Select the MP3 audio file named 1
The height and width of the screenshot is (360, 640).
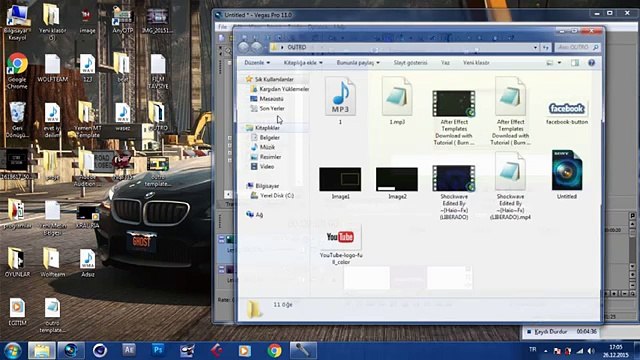coord(340,100)
